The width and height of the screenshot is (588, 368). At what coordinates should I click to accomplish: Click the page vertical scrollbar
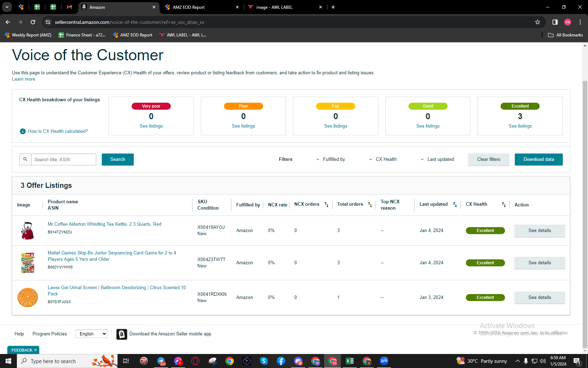[585, 214]
